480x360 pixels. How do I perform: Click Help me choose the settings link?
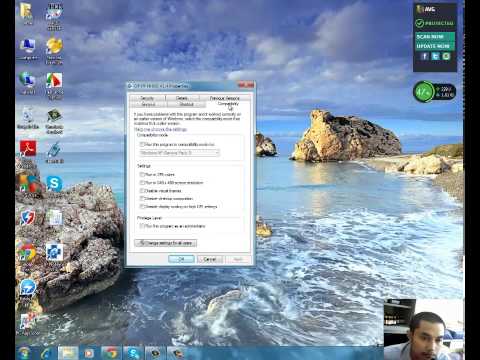pos(161,129)
